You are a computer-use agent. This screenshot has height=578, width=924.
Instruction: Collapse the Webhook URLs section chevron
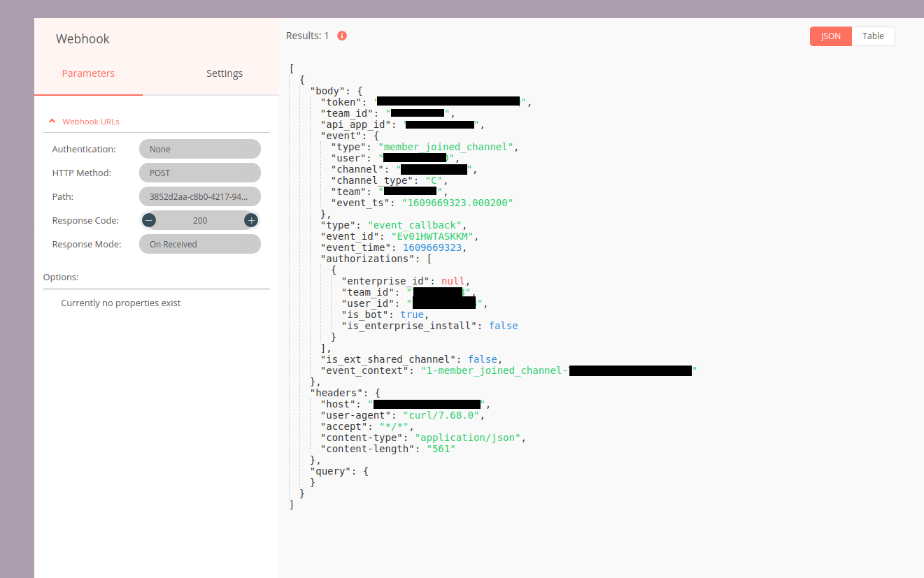pos(52,121)
